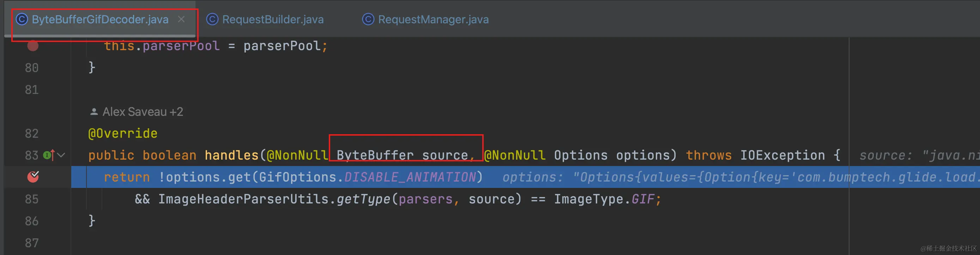Click the Alex Saveau +2 author hint
980x255 pixels.
[143, 112]
